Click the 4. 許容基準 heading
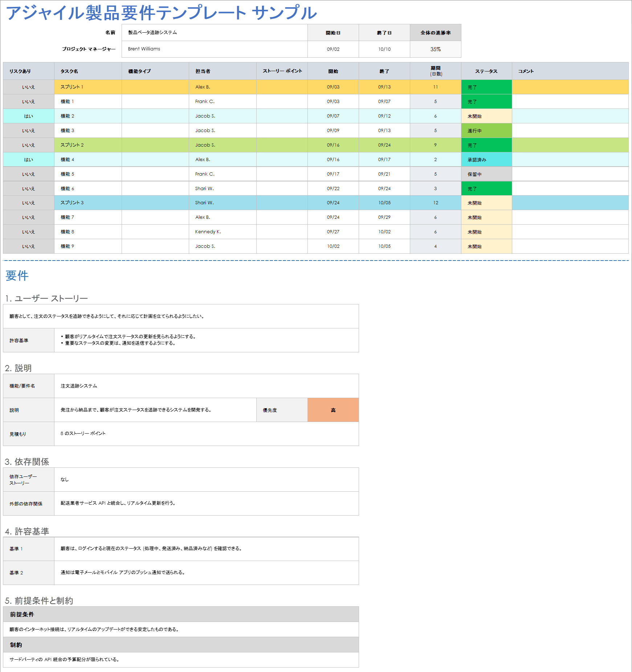 pyautogui.click(x=27, y=531)
